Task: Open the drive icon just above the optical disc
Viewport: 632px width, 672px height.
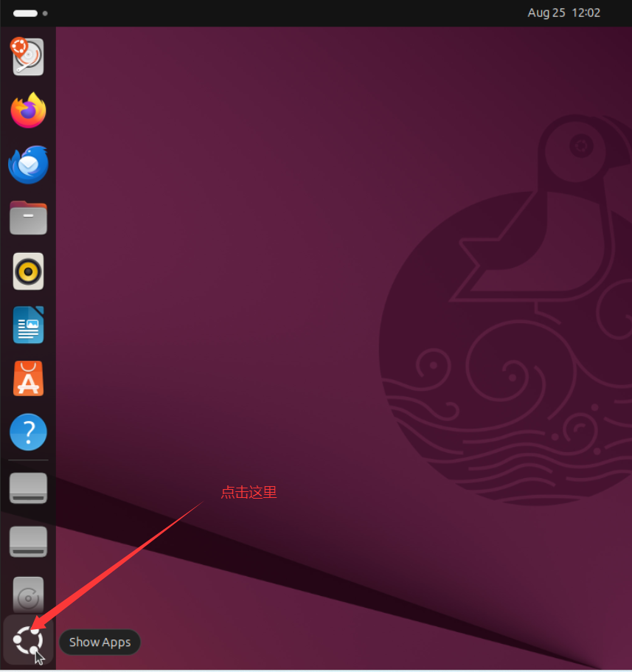Action: 28,541
